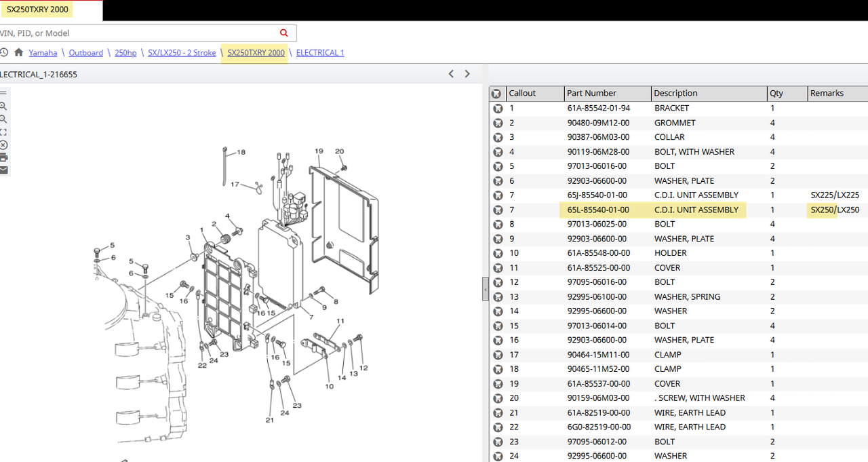Add BRACKET 61A-85542-01-94 to cart
Viewport: 868px width, 462px height.
(497, 108)
